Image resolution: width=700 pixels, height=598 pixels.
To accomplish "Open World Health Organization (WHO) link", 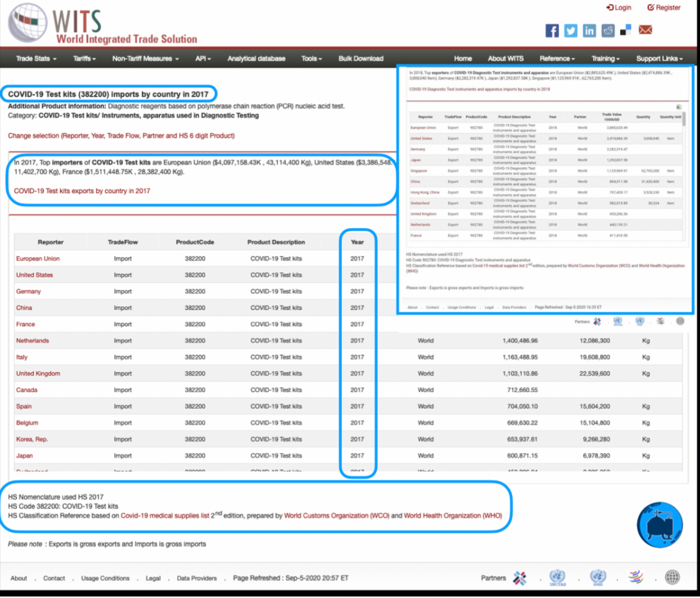I will [453, 516].
